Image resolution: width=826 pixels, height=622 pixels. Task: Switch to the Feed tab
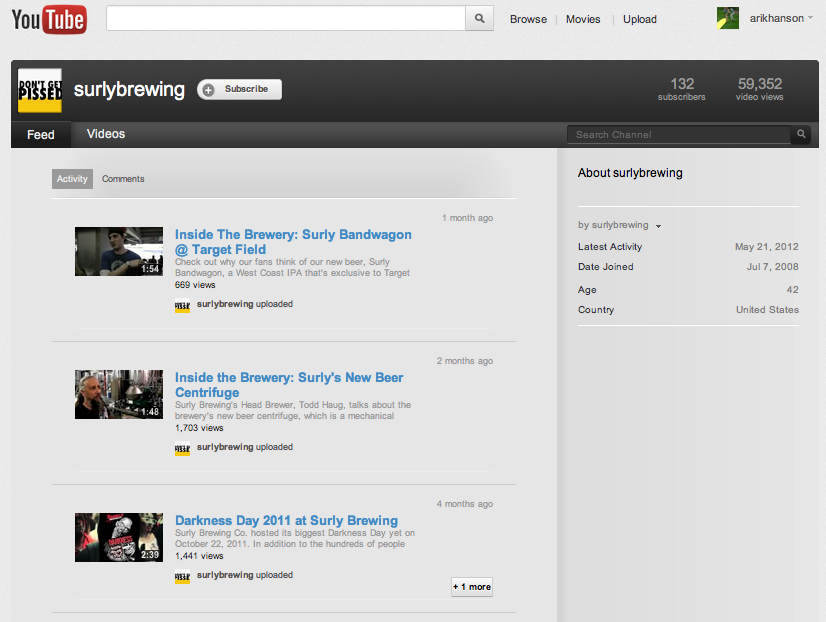coord(41,135)
